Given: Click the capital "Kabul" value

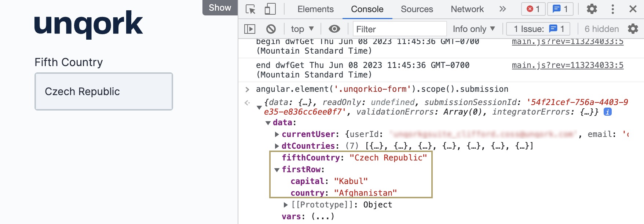Looking at the screenshot, I should coord(351,181).
